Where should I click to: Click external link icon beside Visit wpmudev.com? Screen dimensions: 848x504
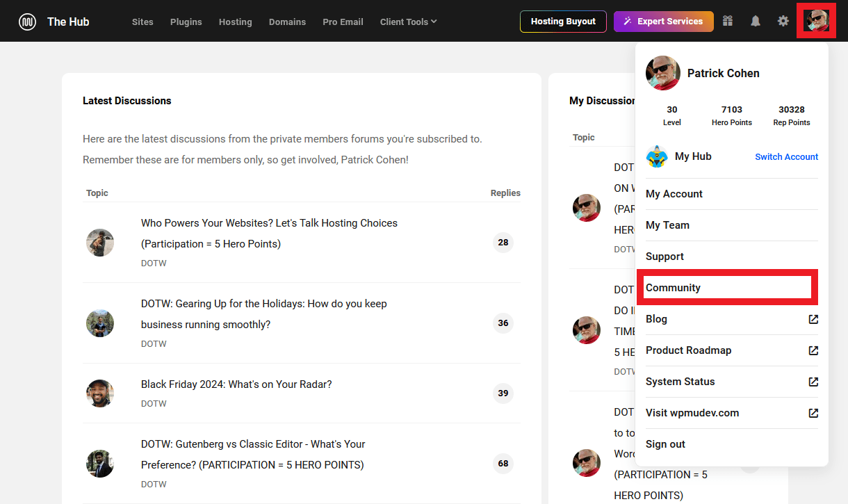point(813,413)
